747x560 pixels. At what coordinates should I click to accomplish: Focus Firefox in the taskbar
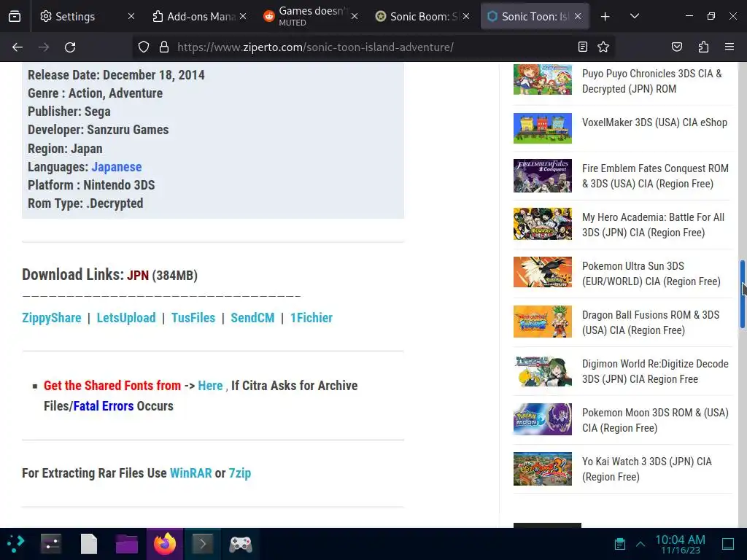click(164, 544)
